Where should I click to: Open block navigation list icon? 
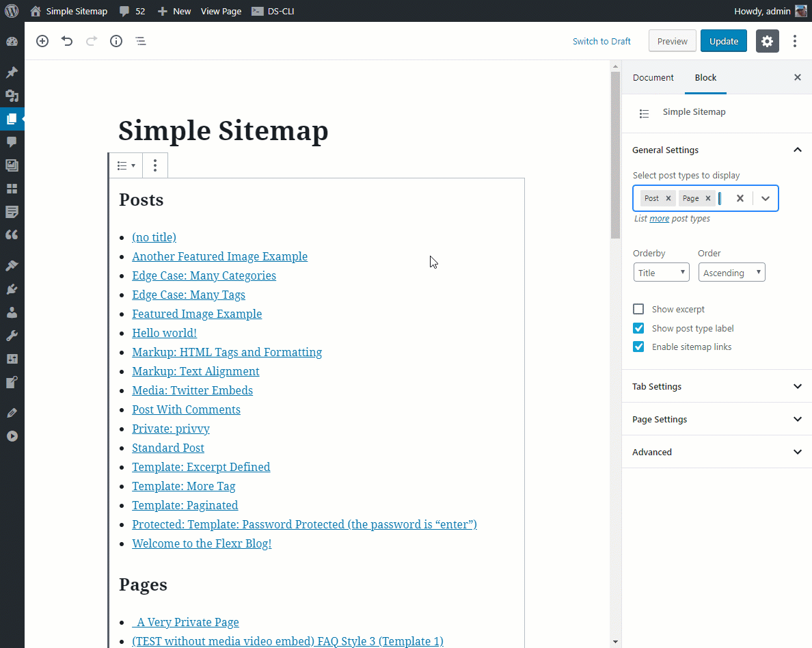pos(141,41)
